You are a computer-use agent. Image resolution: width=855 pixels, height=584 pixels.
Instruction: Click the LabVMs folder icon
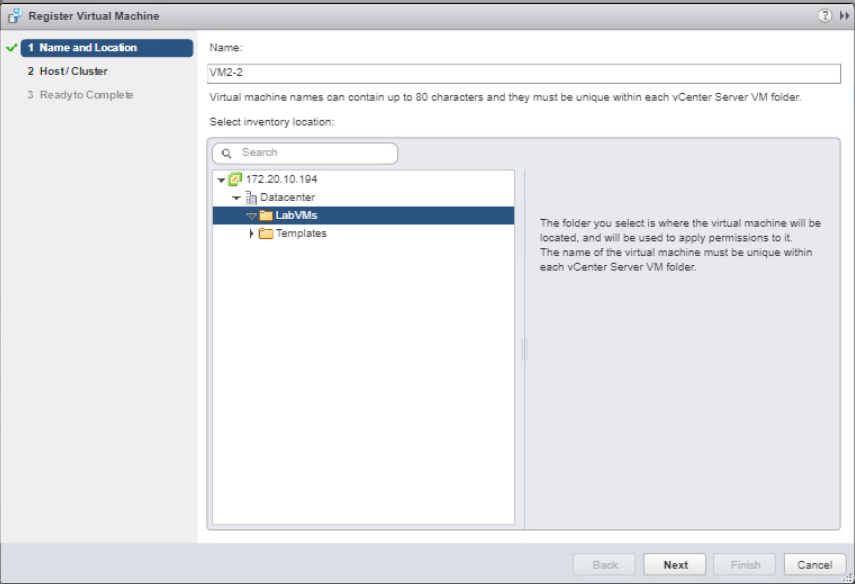click(x=266, y=216)
